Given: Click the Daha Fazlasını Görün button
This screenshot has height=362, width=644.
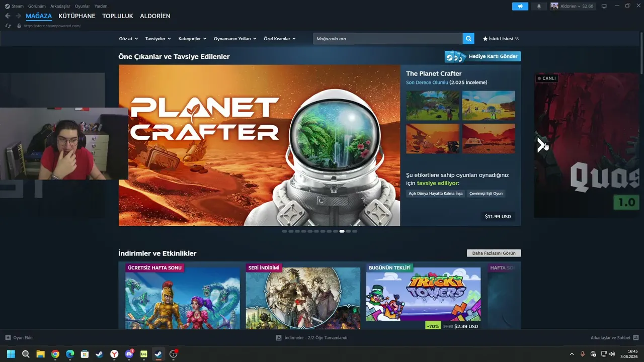Looking at the screenshot, I should [494, 253].
